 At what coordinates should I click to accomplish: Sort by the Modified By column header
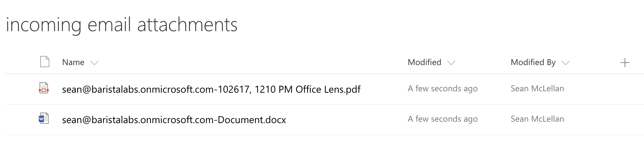click(533, 62)
